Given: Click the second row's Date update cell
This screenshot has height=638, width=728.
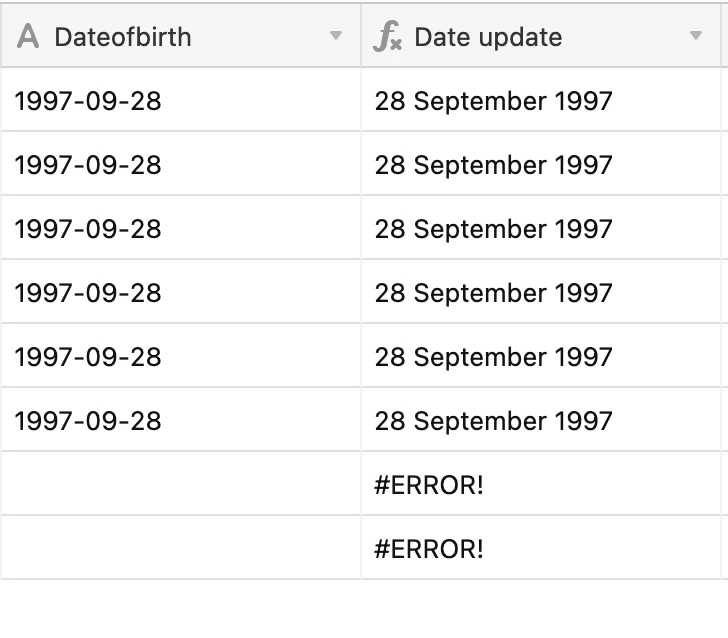Looking at the screenshot, I should [493, 165].
